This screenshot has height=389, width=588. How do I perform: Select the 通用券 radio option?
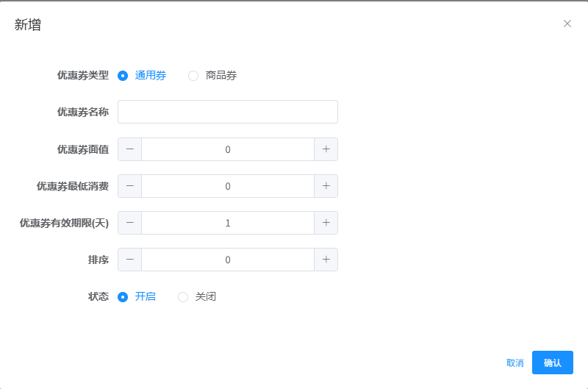pyautogui.click(x=123, y=75)
